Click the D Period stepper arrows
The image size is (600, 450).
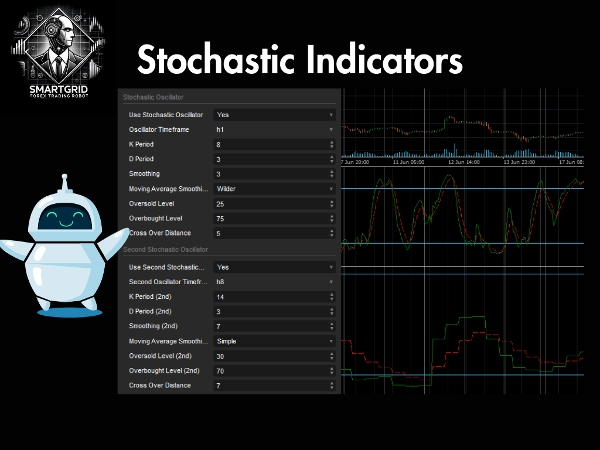(x=332, y=159)
